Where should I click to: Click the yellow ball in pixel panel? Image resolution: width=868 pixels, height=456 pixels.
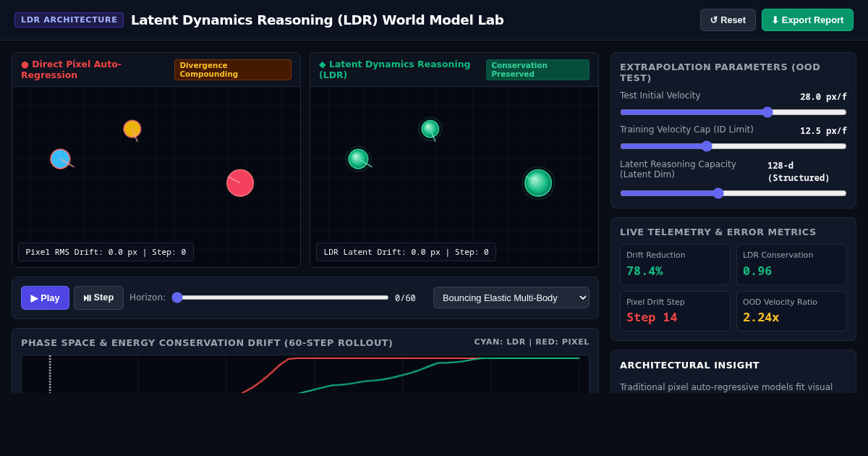[132, 129]
